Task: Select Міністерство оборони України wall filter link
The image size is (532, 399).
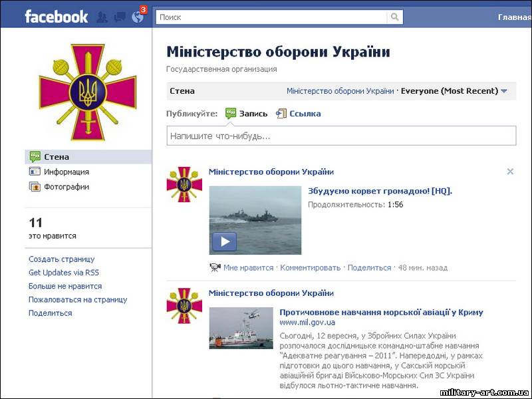Action: (340, 91)
